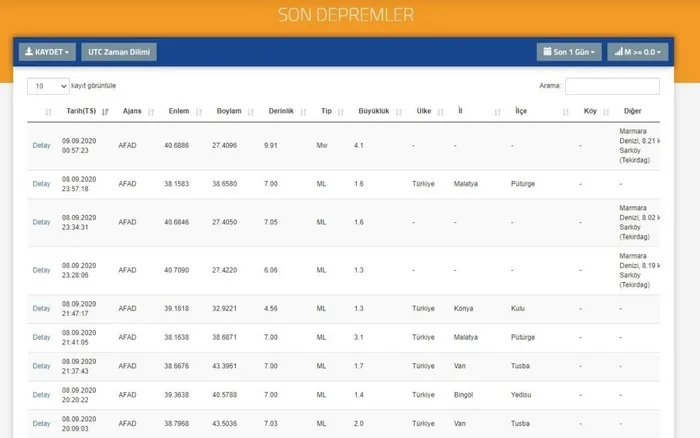
Task: Click the Konya province cell
Action: [x=463, y=309]
